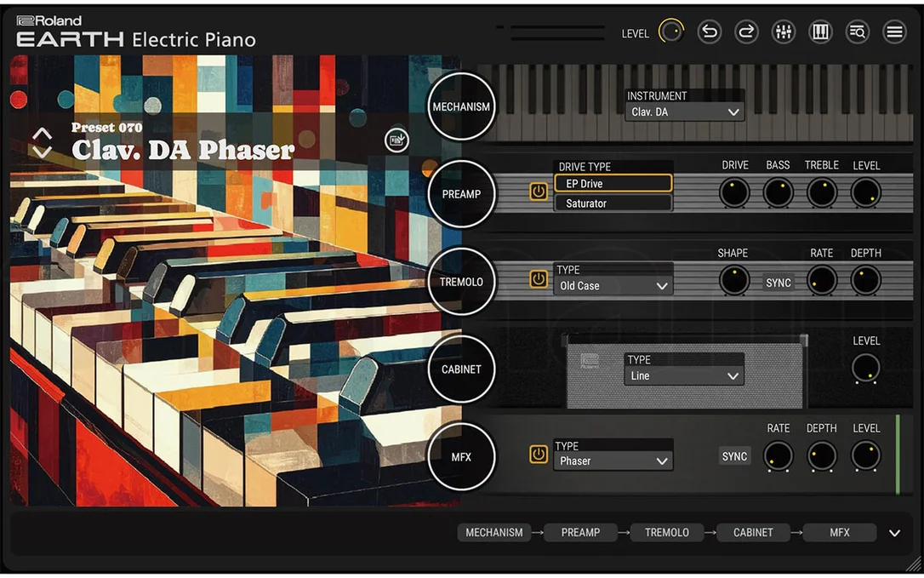Select MECHANISM in signal chain bar
Image resolution: width=924 pixels, height=578 pixels.
[x=493, y=533]
